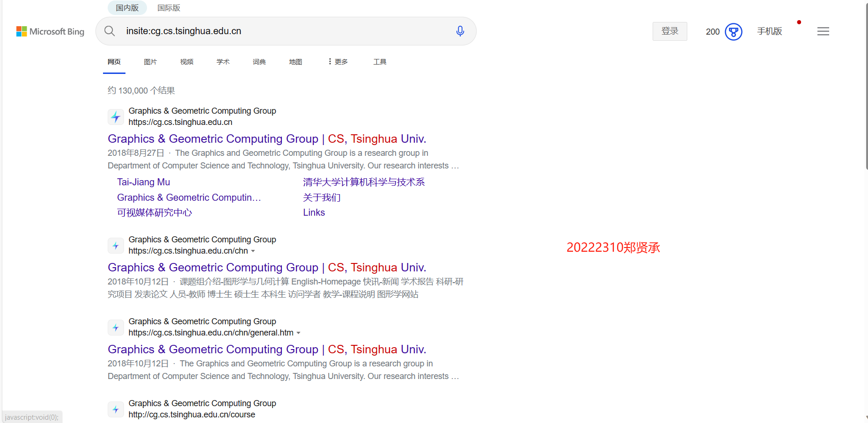Open general.htm result title link
Image resolution: width=868 pixels, height=423 pixels.
pos(267,350)
